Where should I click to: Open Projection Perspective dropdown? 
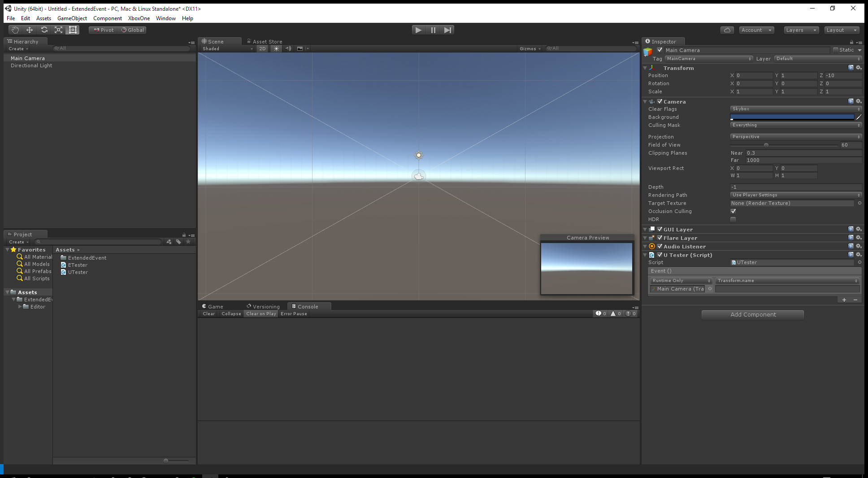(796, 137)
